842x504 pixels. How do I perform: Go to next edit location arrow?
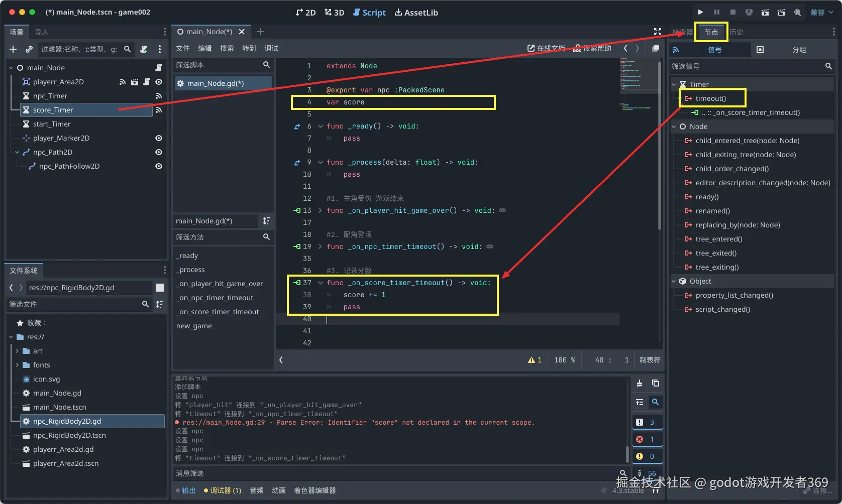click(x=638, y=48)
